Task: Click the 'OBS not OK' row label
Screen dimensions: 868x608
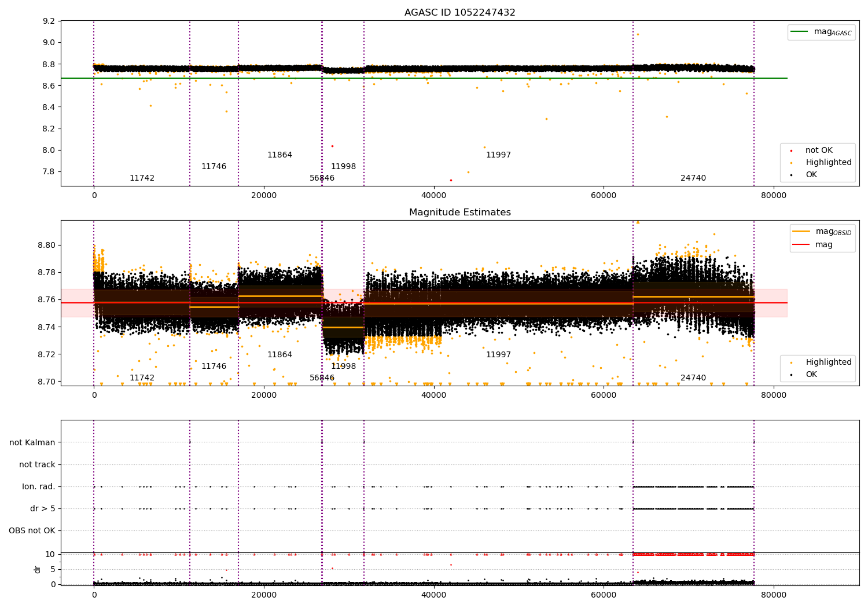Action: pos(32,530)
